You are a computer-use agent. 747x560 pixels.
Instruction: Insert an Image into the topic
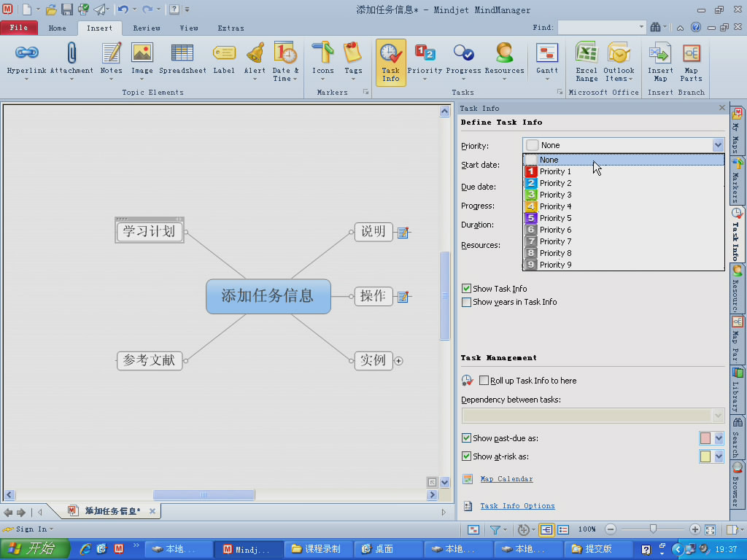click(142, 61)
